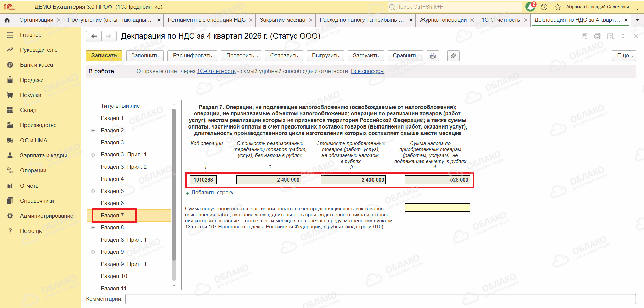The height and width of the screenshot is (308, 644).
Task: Expand the Раздел 8 tree node
Action: tap(93, 227)
